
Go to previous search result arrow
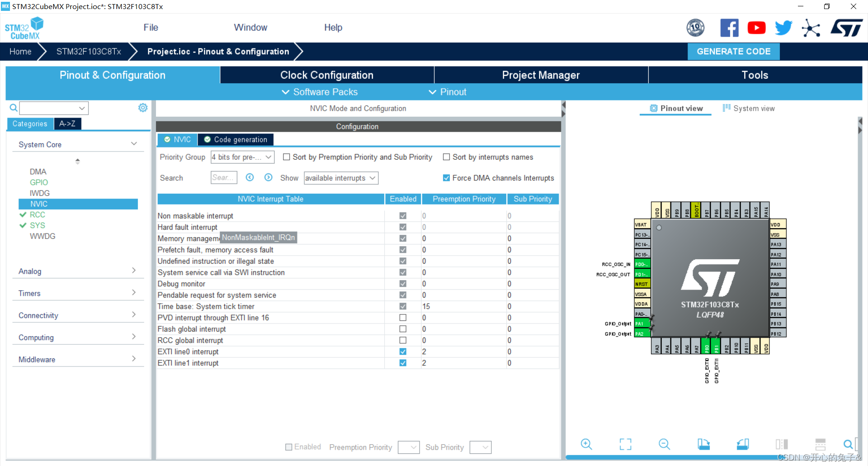coord(250,177)
